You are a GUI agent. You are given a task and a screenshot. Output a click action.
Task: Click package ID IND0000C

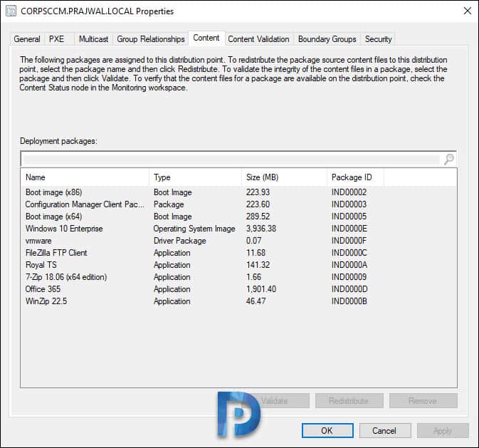tap(349, 253)
